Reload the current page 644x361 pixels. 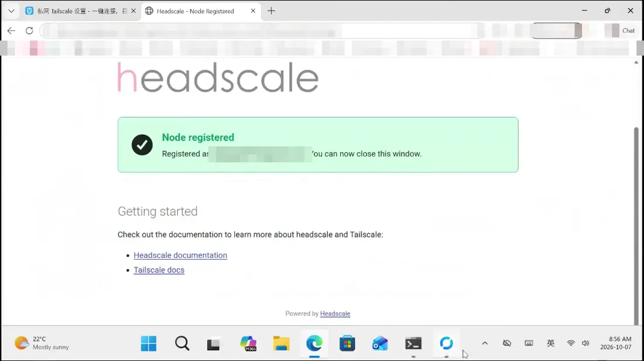pos(29,30)
